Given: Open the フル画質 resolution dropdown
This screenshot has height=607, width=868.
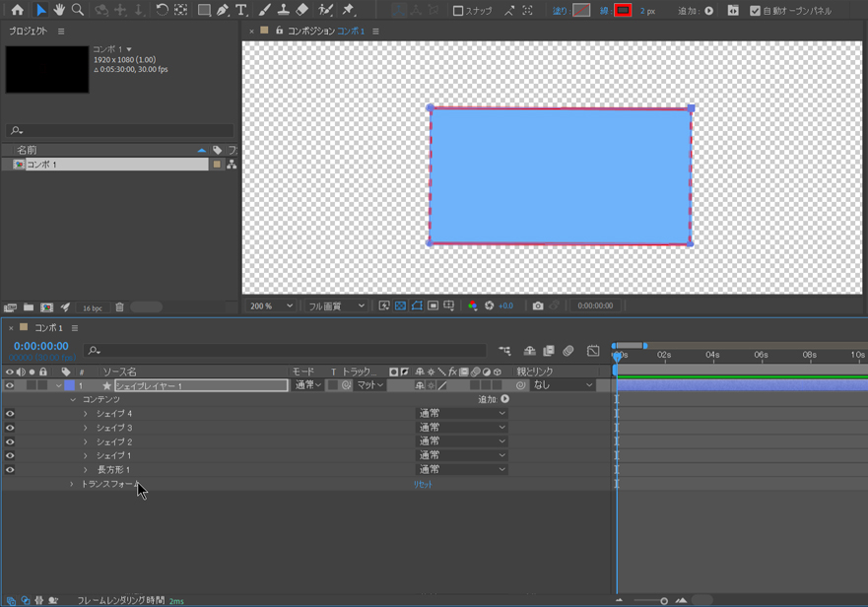Looking at the screenshot, I should pyautogui.click(x=336, y=306).
